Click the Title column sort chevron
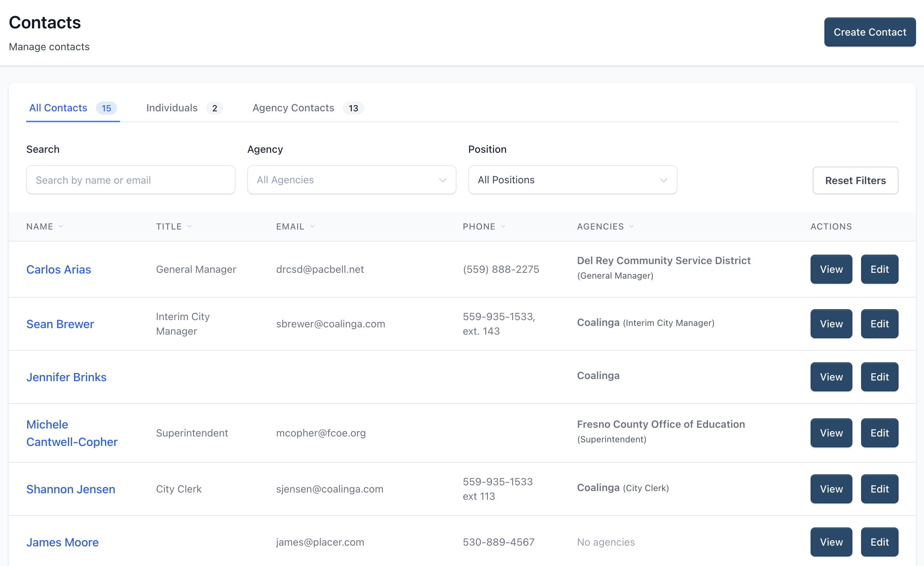 coord(189,226)
